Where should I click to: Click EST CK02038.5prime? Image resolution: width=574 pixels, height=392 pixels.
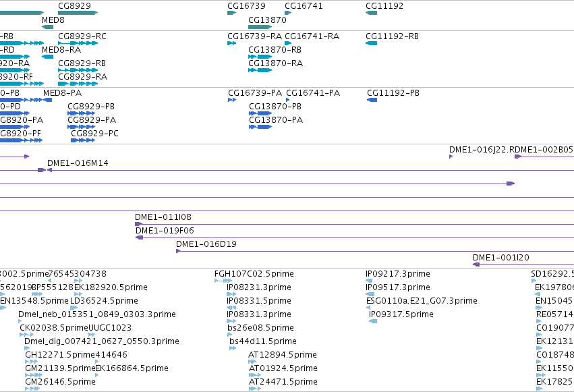tap(27, 335)
